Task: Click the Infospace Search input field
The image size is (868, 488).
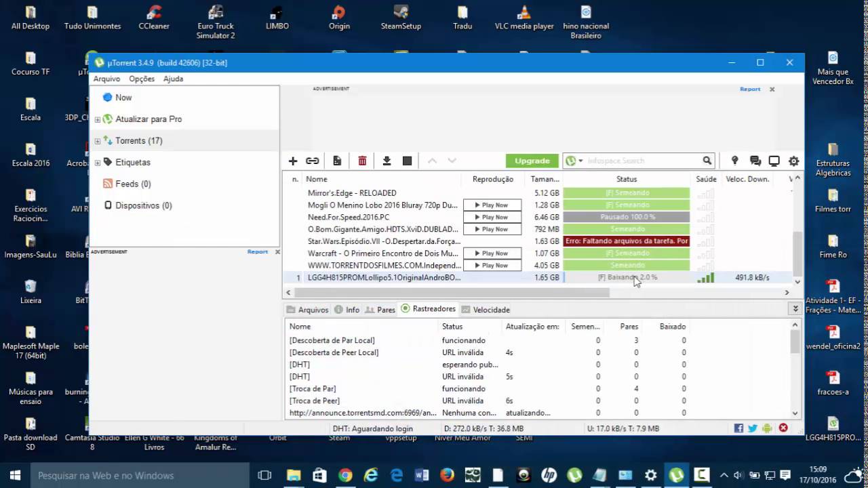Action: coord(643,161)
